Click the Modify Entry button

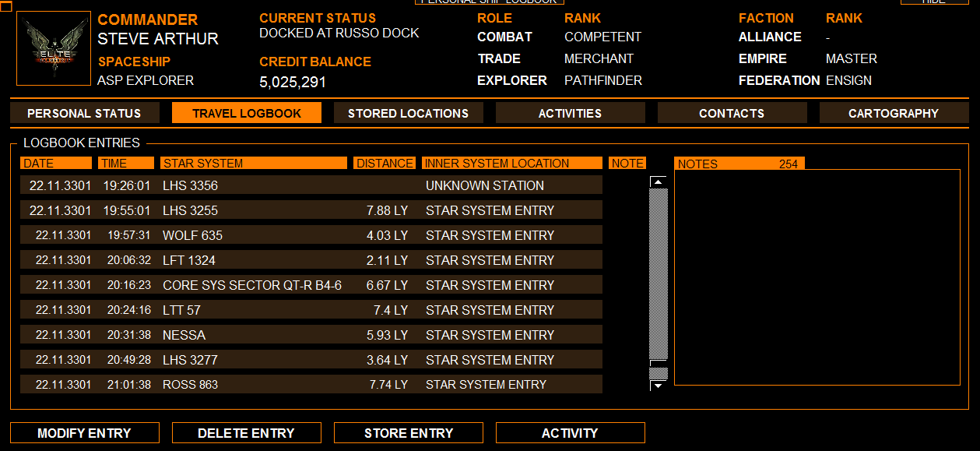85,433
